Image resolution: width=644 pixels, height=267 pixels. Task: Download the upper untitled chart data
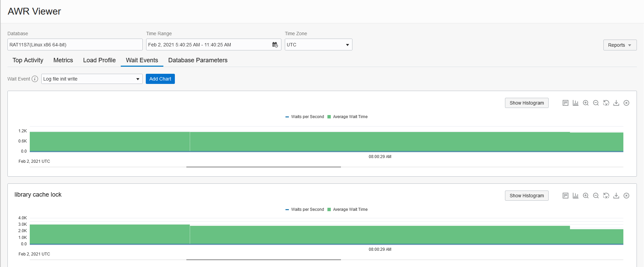(616, 103)
